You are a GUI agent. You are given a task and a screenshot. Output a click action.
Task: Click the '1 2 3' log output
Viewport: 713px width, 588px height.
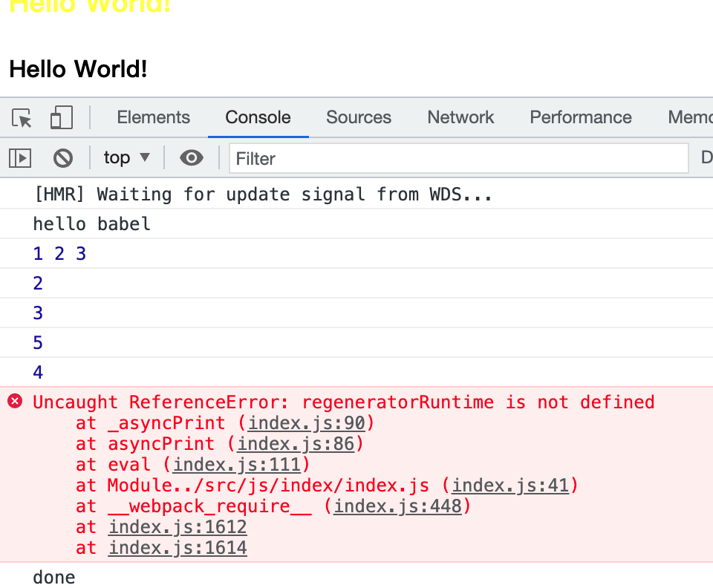point(59,254)
